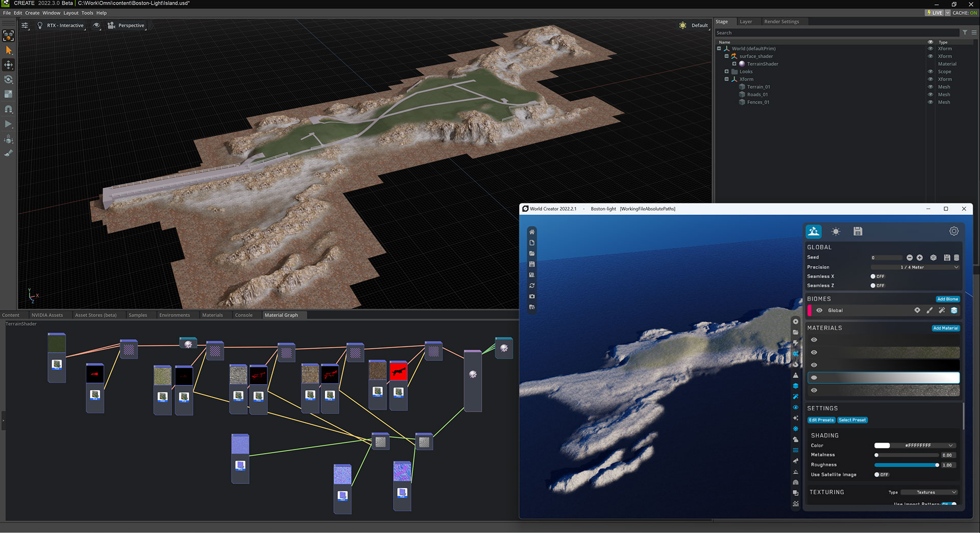The width and height of the screenshot is (980, 533).
Task: Enable the Seamless X toggle
Action: (874, 276)
